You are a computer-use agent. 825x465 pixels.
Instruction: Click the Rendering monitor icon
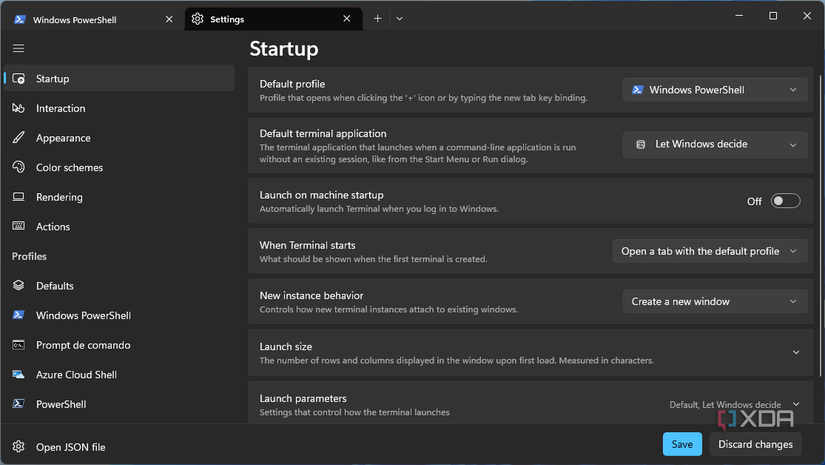point(18,197)
